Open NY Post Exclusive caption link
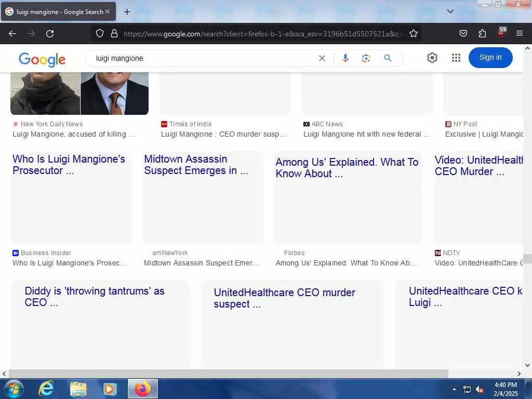 click(484, 135)
